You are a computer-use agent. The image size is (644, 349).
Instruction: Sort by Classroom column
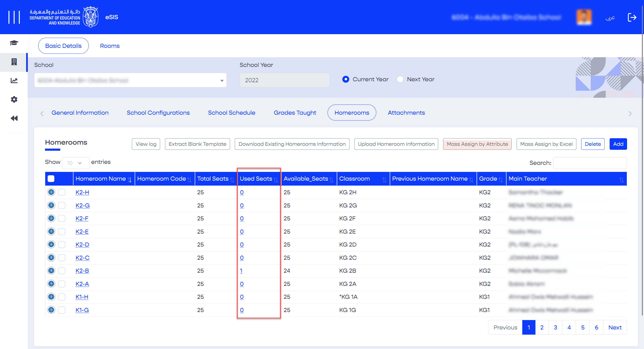pos(363,179)
